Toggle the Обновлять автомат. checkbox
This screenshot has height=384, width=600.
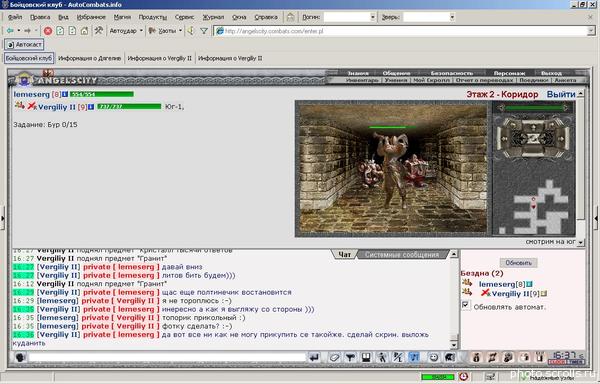(x=465, y=306)
